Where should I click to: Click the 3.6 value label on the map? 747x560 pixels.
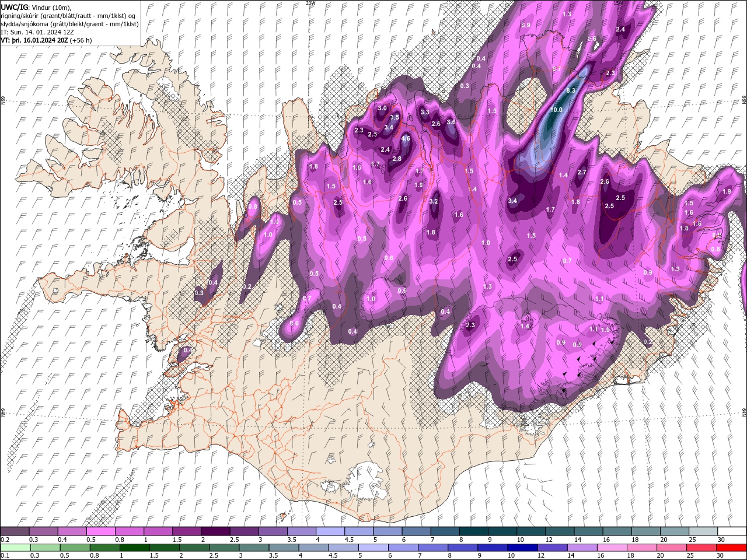click(x=451, y=122)
